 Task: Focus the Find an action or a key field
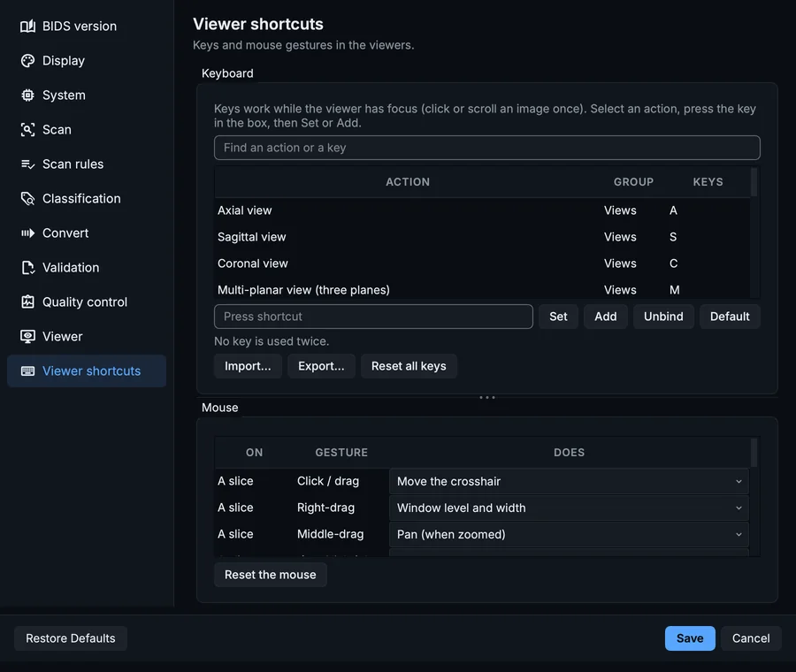486,148
